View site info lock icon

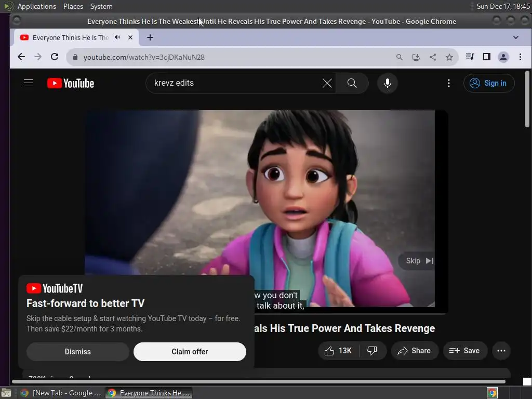click(75, 57)
